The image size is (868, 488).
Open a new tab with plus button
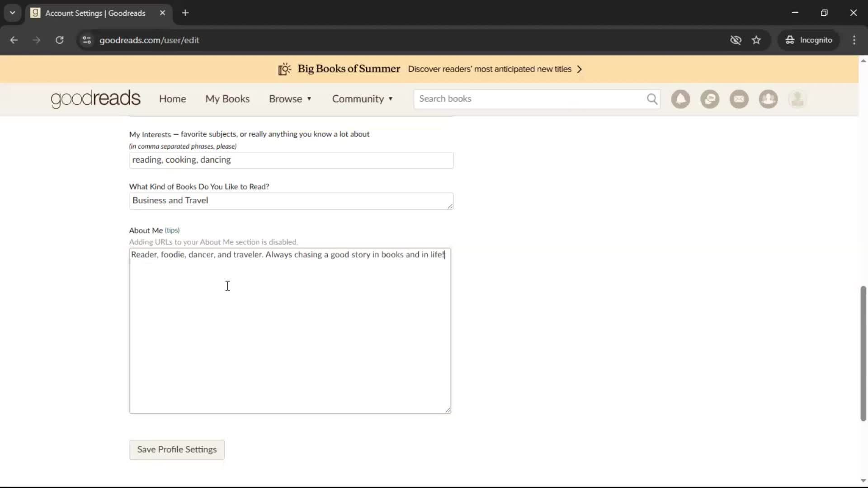coord(185,13)
